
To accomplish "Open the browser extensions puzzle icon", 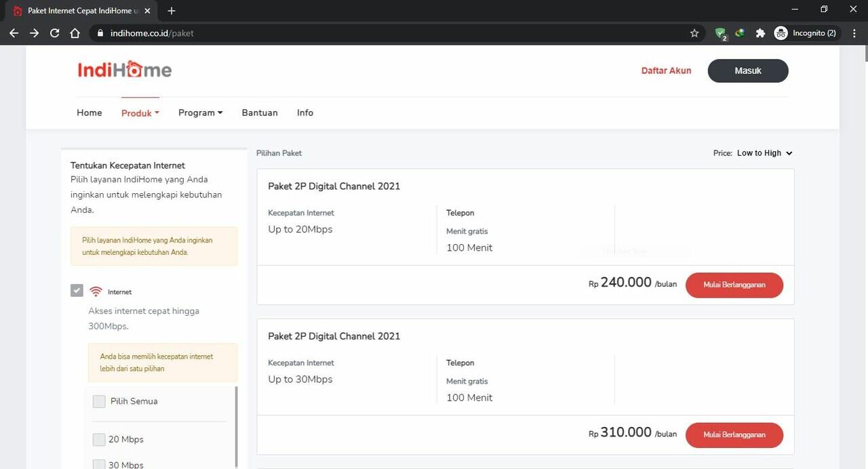I will 760,33.
